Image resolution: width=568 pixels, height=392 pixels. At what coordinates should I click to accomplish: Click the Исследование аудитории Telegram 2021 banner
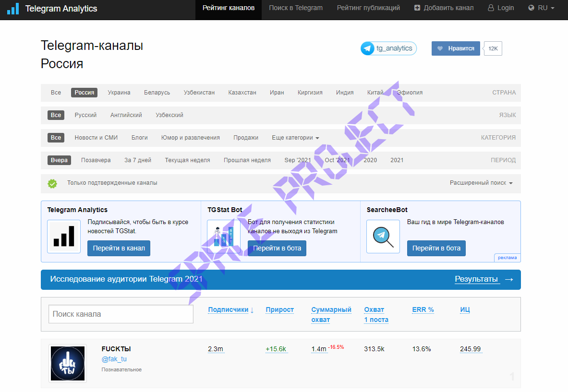[x=281, y=279]
